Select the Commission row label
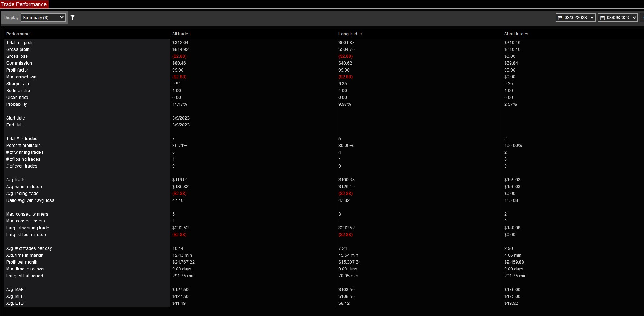Image resolution: width=644 pixels, height=316 pixels. coord(19,63)
